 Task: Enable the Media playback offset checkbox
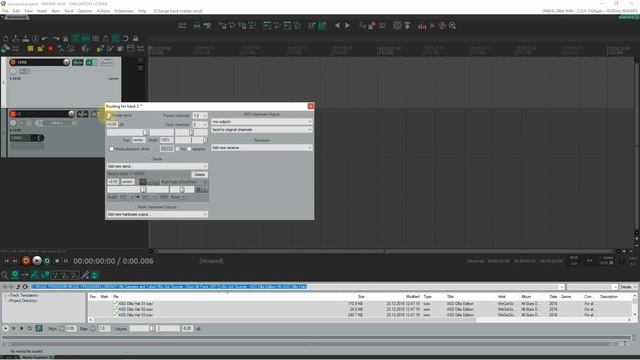[x=111, y=149]
